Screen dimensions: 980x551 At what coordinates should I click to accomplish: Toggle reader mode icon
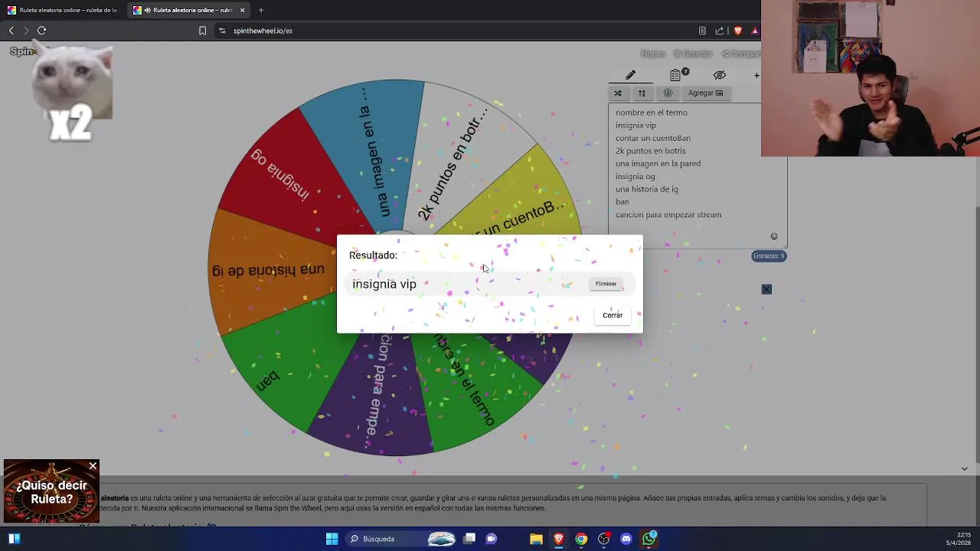702,31
